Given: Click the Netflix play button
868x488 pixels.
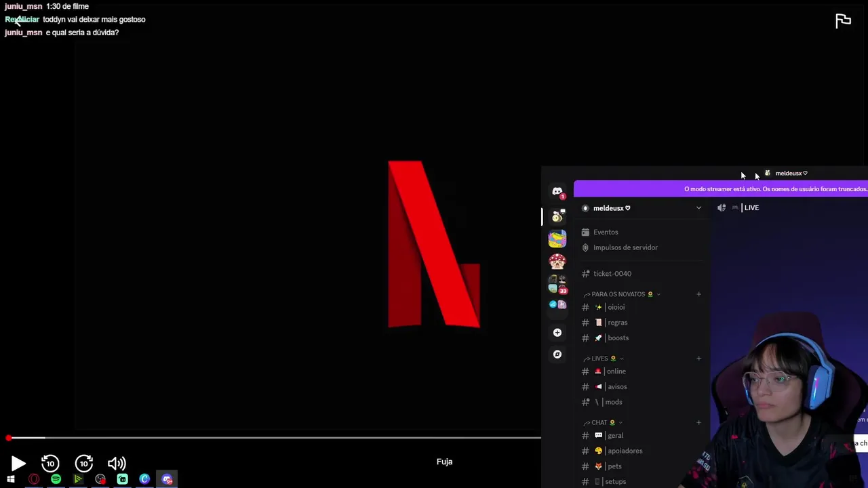Looking at the screenshot, I should [x=18, y=464].
